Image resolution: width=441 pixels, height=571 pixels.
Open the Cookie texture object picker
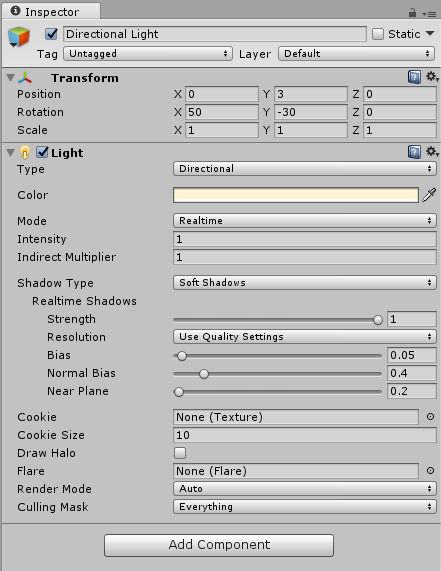click(x=430, y=417)
